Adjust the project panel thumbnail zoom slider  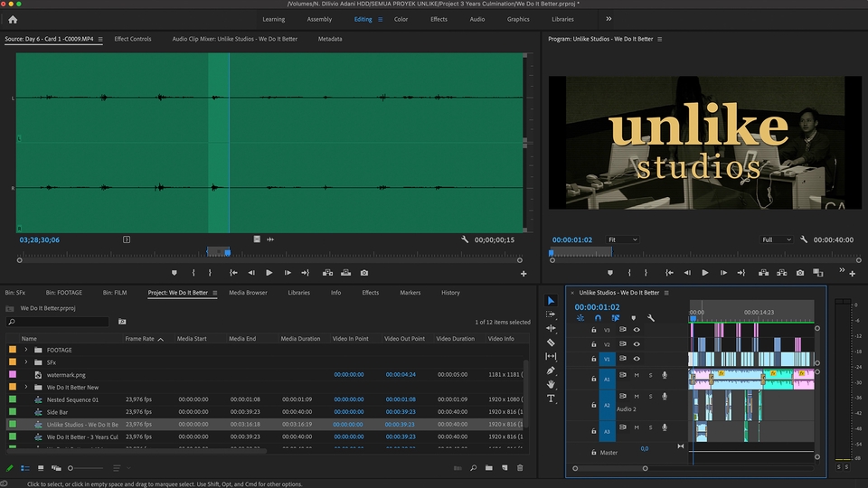tap(72, 468)
